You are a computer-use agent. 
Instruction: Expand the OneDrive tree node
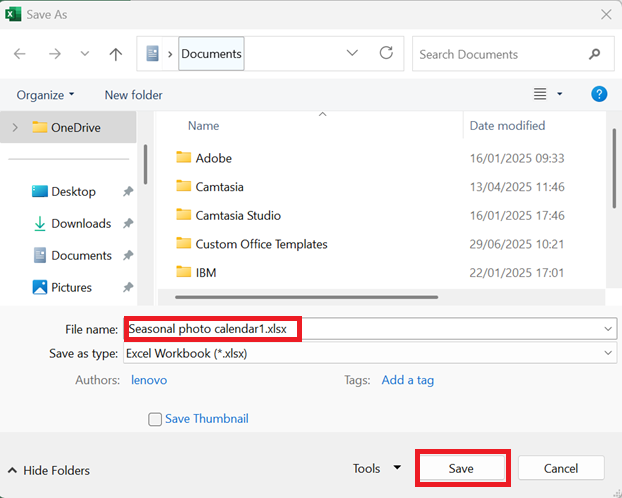point(15,127)
